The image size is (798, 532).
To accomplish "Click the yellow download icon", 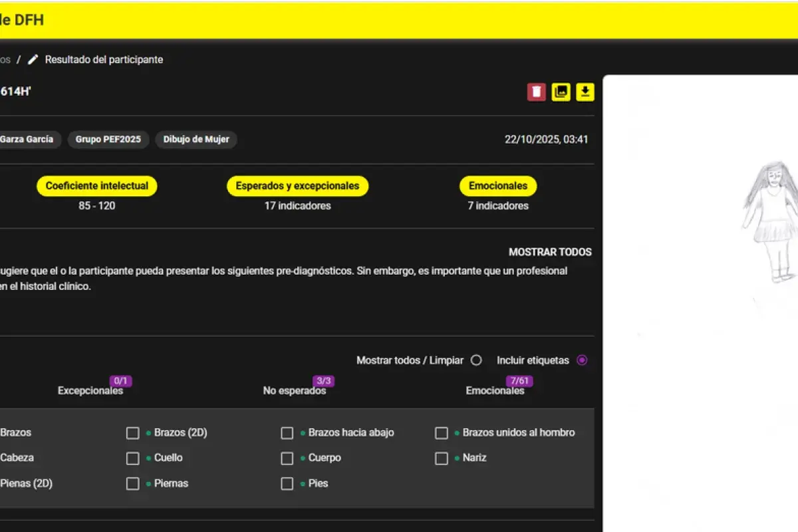I will pos(585,92).
